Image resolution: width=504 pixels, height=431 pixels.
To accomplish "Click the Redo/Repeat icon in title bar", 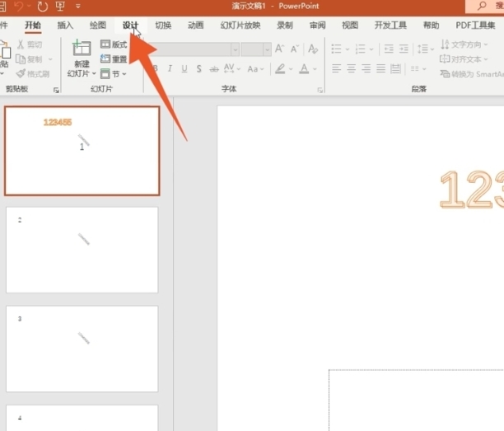I will click(x=43, y=6).
